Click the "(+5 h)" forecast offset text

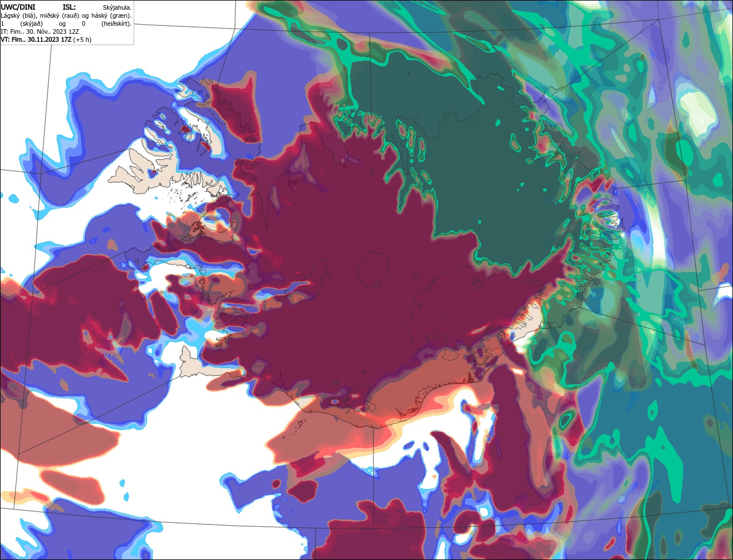[x=82, y=40]
